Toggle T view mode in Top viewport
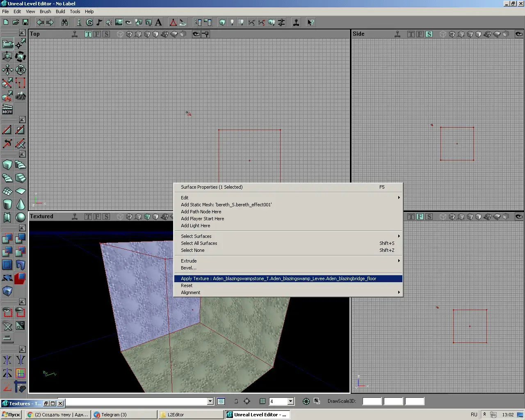Image resolution: width=525 pixels, height=420 pixels. (x=88, y=34)
